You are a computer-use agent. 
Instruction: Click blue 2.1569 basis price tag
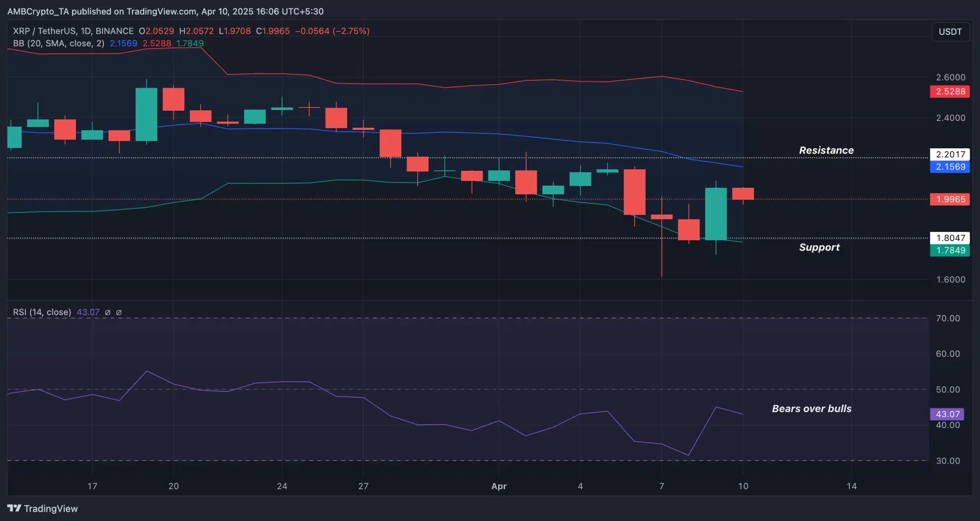click(x=950, y=167)
